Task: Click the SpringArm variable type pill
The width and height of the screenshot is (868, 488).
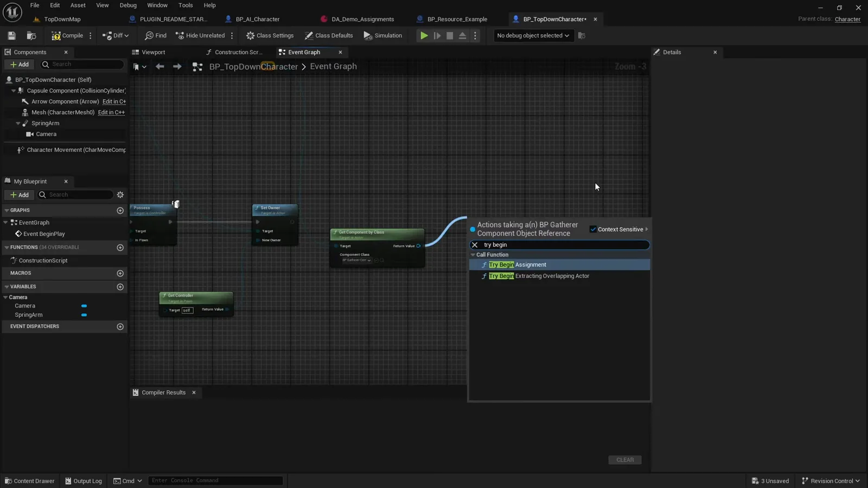Action: (x=84, y=315)
